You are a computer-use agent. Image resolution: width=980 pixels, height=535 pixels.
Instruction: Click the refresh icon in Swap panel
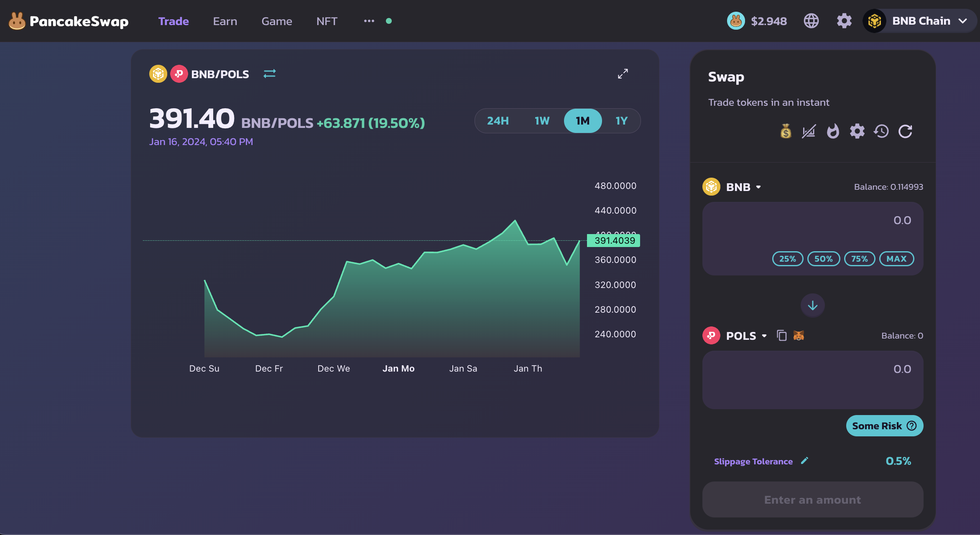pos(905,132)
